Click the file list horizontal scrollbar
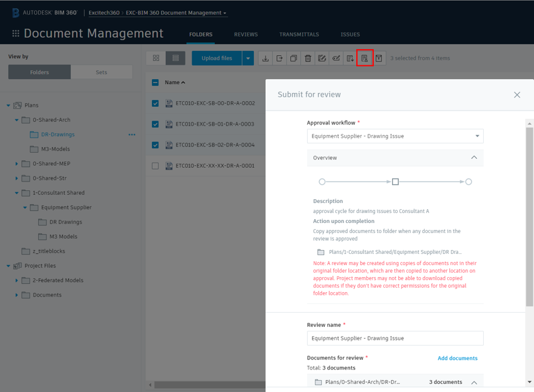The image size is (534, 392). point(210,385)
